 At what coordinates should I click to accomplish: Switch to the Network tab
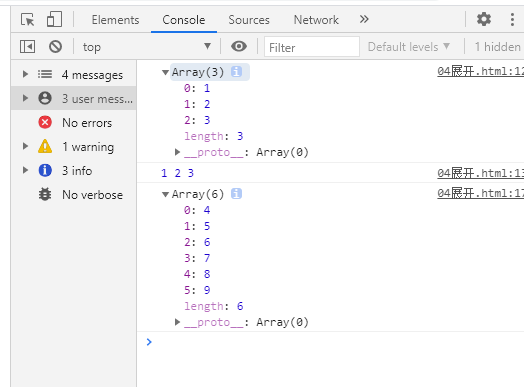316,20
